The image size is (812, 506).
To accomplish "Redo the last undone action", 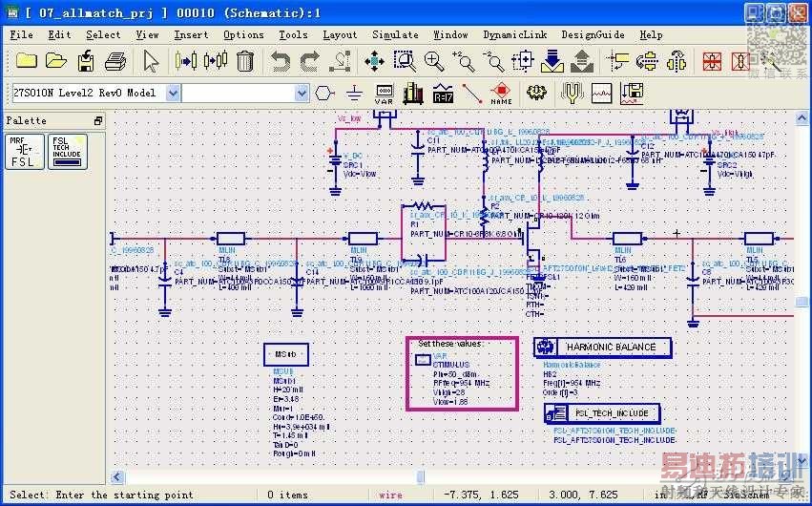I will [310, 62].
